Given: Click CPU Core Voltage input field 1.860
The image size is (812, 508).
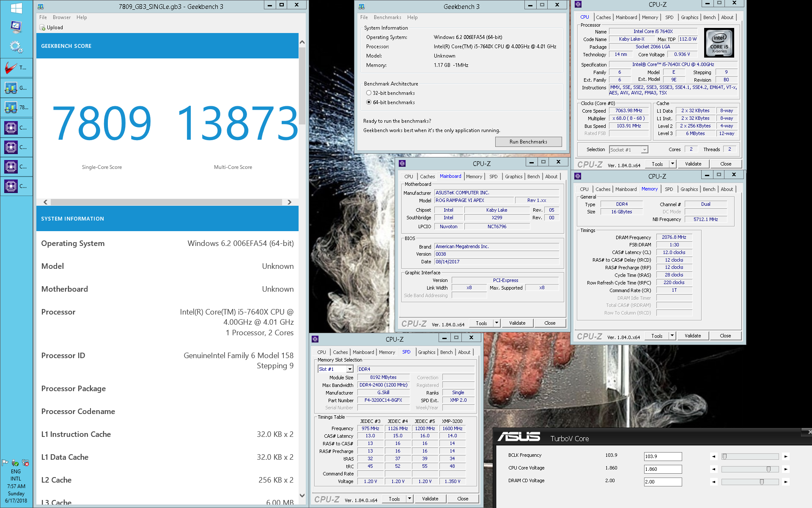Looking at the screenshot, I should [x=663, y=469].
